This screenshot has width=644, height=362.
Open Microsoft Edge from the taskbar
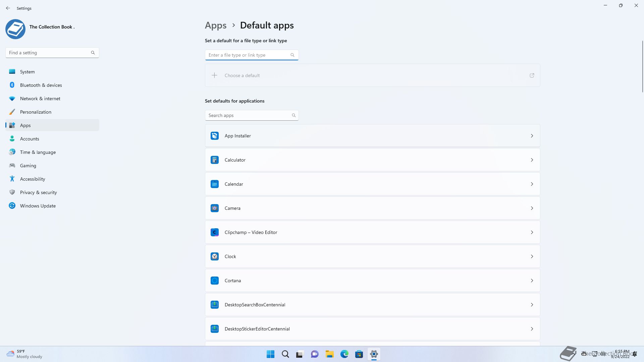pyautogui.click(x=344, y=354)
